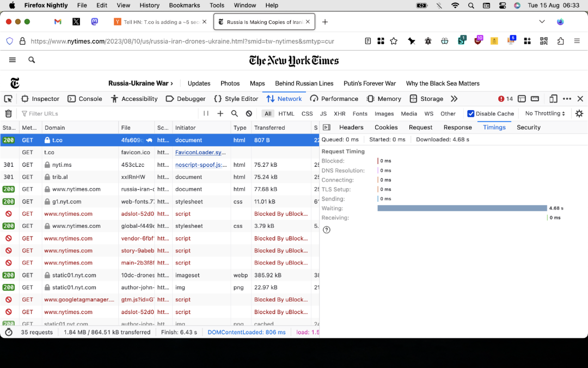Open the uBlock Origin extension icon

point(478,40)
